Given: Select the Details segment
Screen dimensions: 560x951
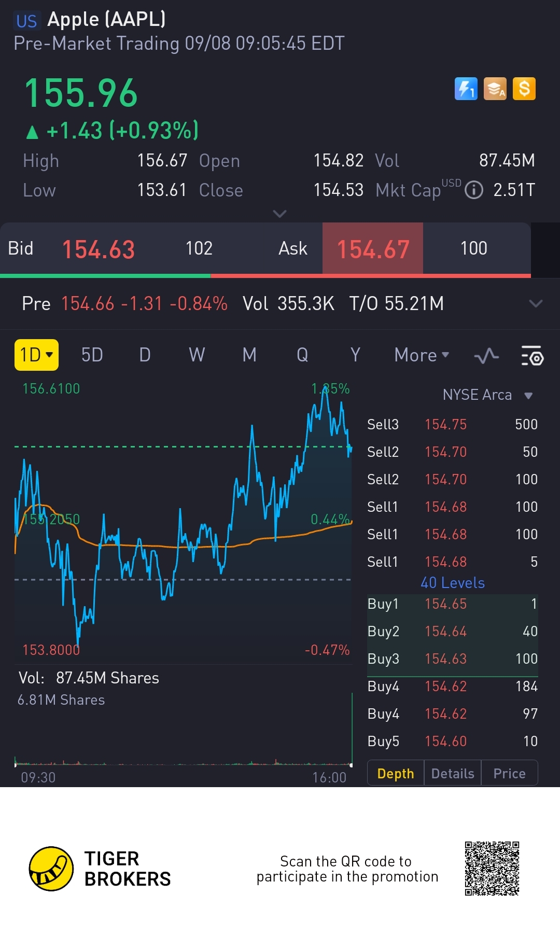Looking at the screenshot, I should pos(453,774).
